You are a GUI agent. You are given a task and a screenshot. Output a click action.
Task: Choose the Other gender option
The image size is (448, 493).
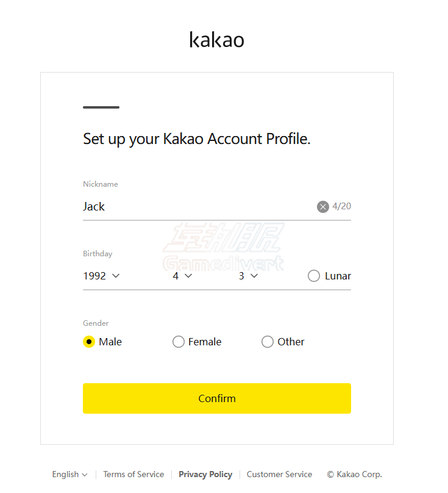click(x=268, y=342)
